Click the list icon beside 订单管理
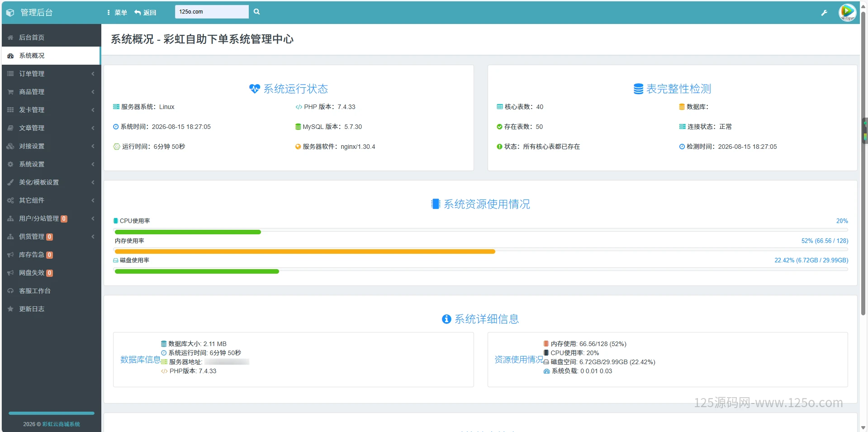868x432 pixels. click(10, 74)
